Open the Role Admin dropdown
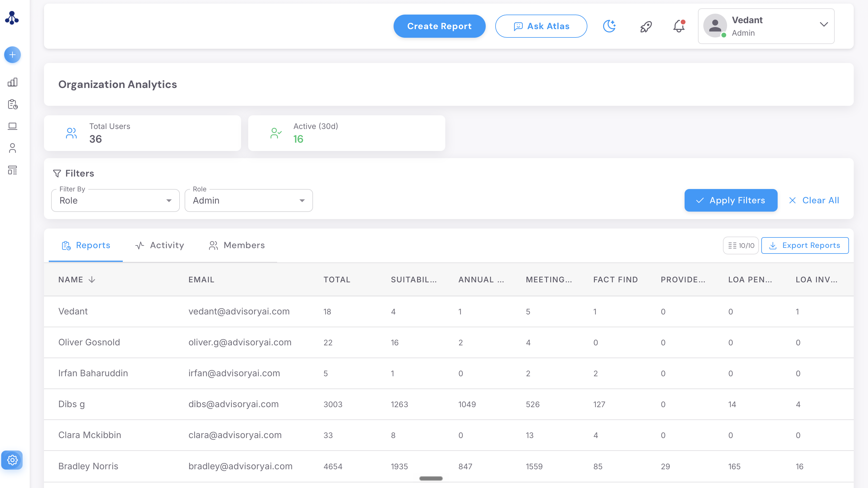The width and height of the screenshot is (868, 488). (249, 200)
